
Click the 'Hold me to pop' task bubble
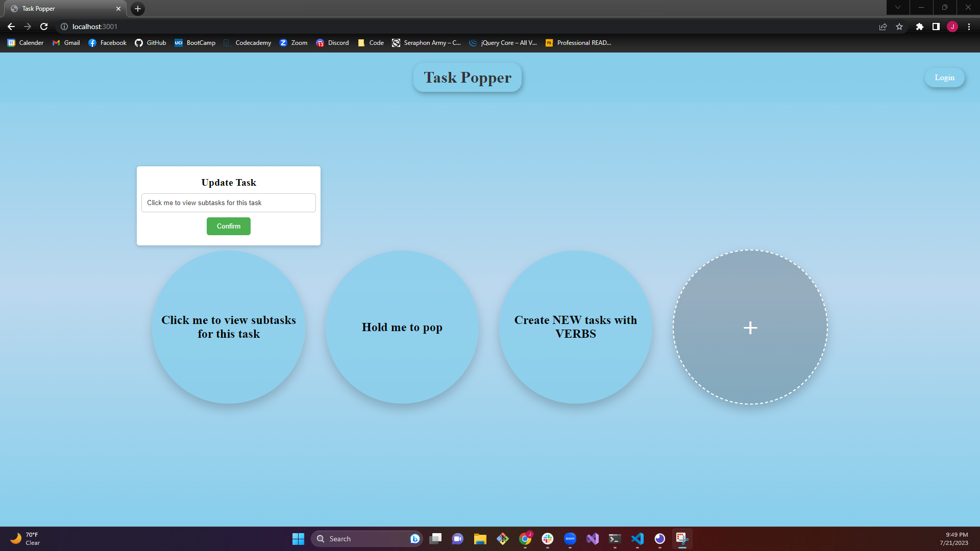tap(402, 328)
